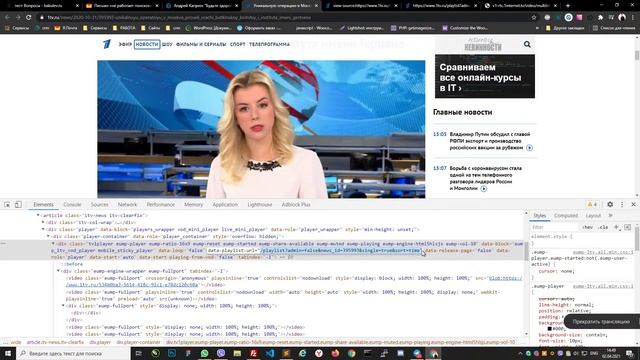The height and width of the screenshot is (360, 640).
Task: Close the DevTools panel
Action: [633, 204]
